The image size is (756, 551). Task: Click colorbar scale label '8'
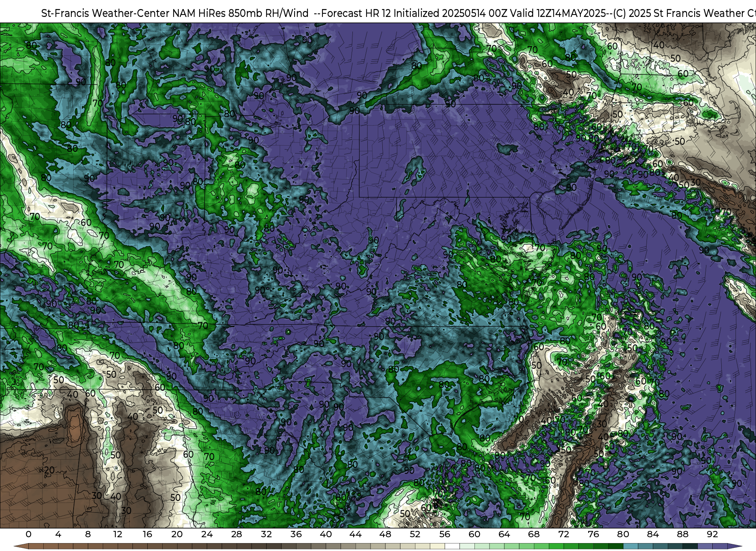[x=88, y=534]
